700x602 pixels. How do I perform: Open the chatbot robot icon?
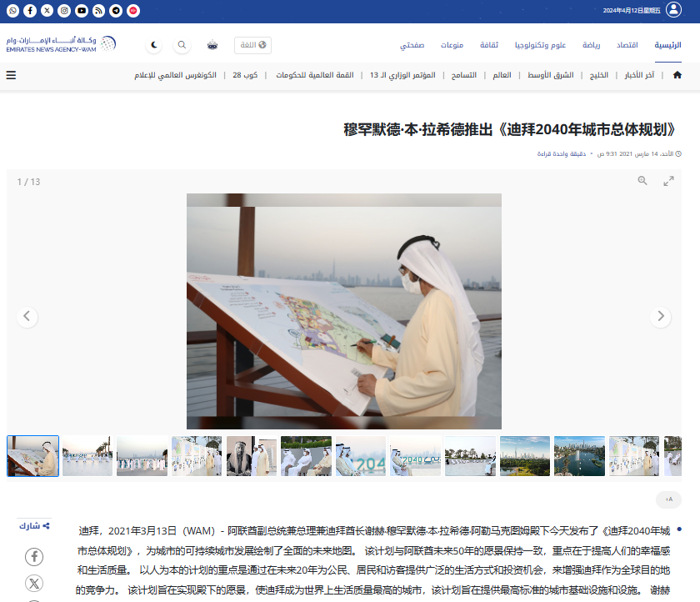[x=212, y=45]
